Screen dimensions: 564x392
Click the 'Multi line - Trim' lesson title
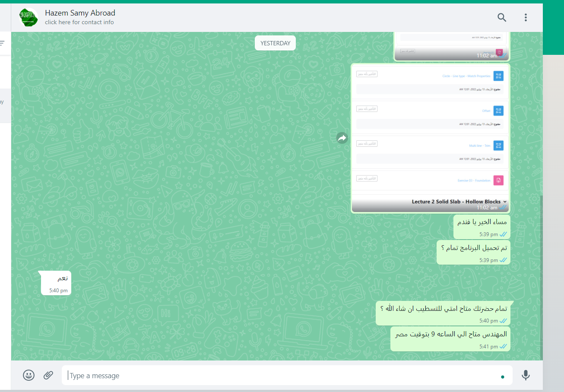480,145
